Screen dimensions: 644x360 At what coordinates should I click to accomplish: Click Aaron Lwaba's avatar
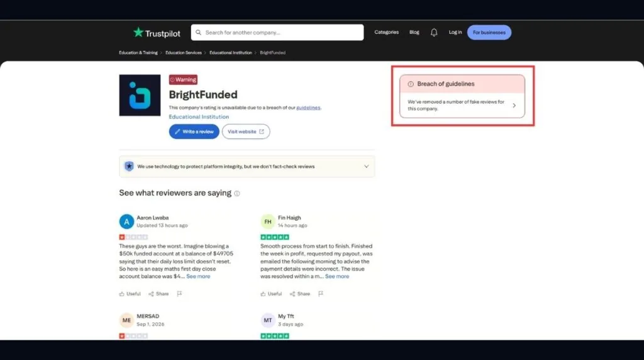click(126, 222)
